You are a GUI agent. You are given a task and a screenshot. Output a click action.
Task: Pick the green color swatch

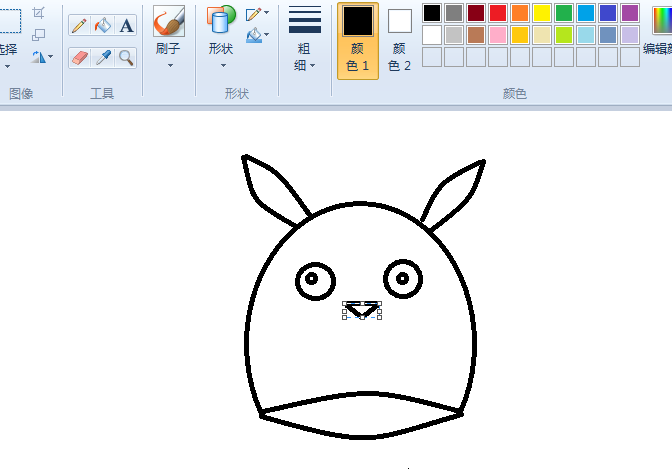[x=564, y=13]
